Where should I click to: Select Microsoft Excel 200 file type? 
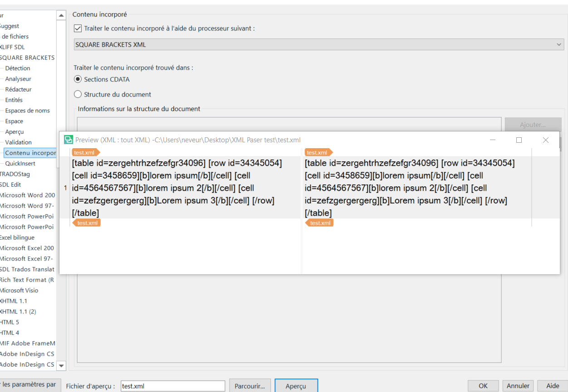pyautogui.click(x=27, y=248)
